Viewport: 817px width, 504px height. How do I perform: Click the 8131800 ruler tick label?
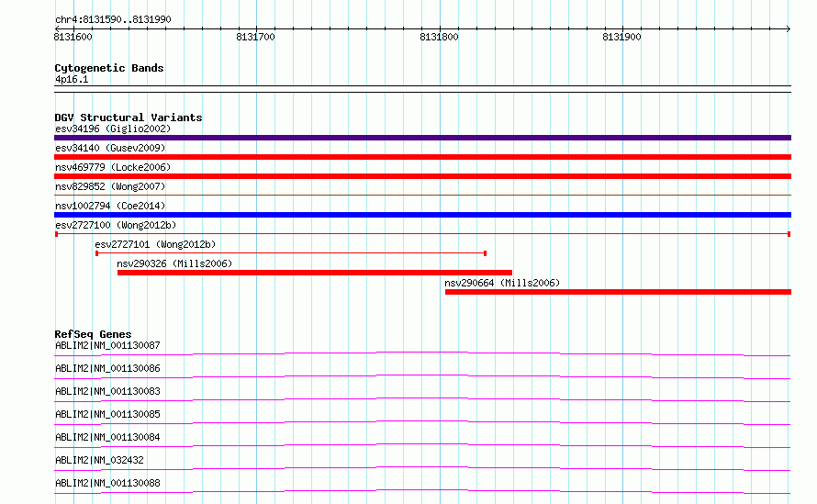point(439,37)
